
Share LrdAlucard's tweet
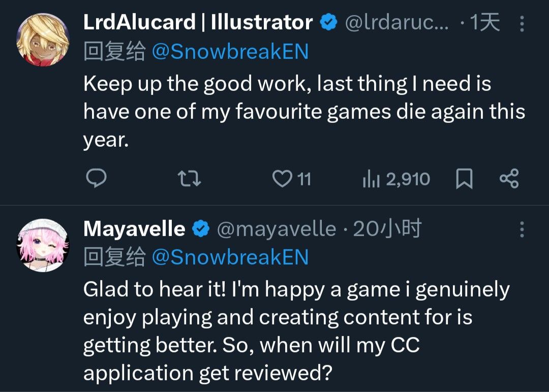[509, 179]
